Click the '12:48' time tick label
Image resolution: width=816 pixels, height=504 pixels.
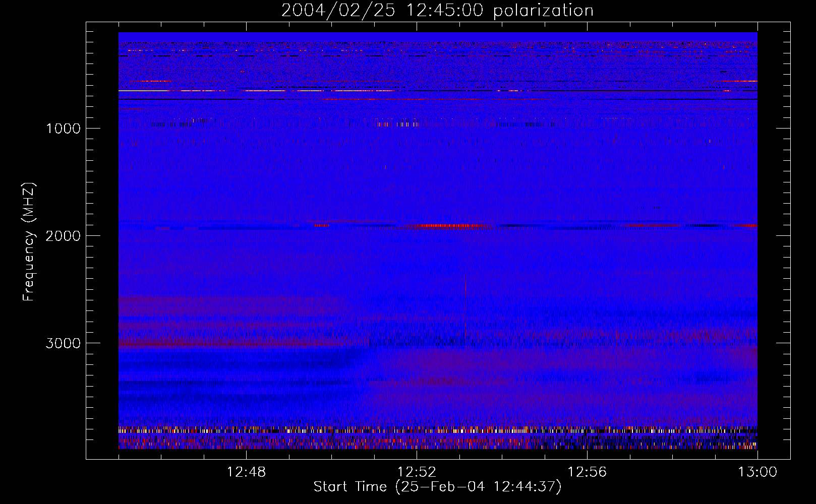tap(246, 472)
